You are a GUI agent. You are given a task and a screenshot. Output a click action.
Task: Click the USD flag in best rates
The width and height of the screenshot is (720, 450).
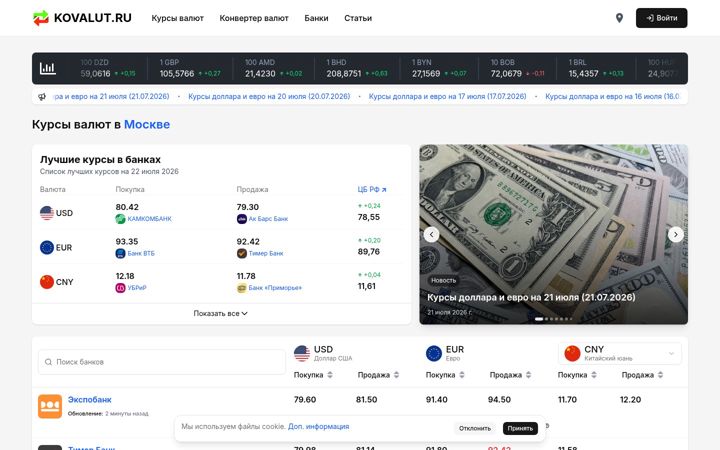pos(47,213)
